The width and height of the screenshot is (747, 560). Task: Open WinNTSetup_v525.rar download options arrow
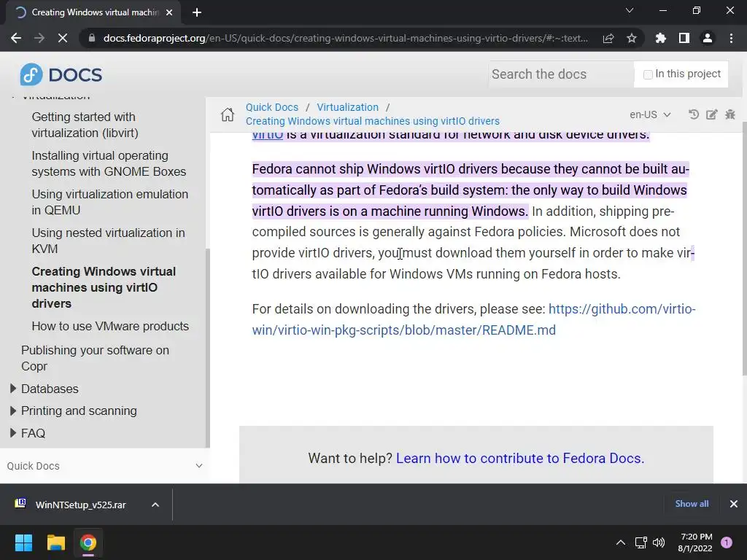click(x=155, y=505)
